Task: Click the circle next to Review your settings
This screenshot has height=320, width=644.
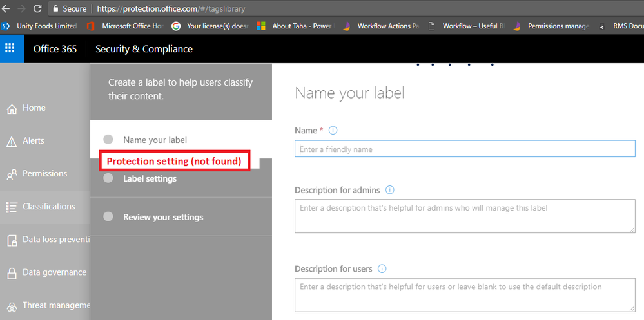Action: pos(108,216)
